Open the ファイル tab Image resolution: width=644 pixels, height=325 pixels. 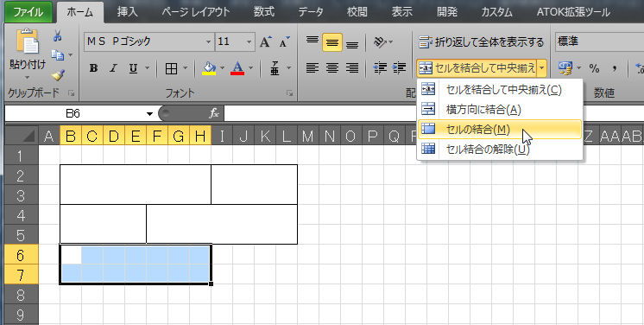click(x=28, y=12)
